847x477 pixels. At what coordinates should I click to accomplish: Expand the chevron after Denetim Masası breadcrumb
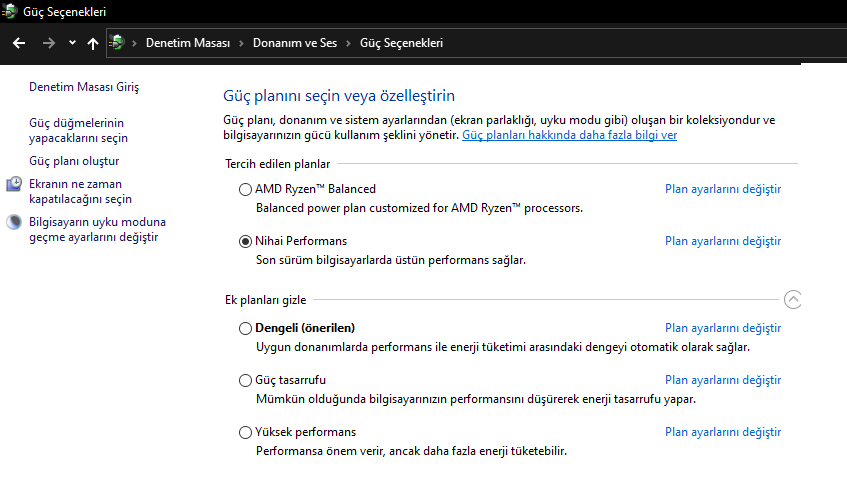pos(239,43)
